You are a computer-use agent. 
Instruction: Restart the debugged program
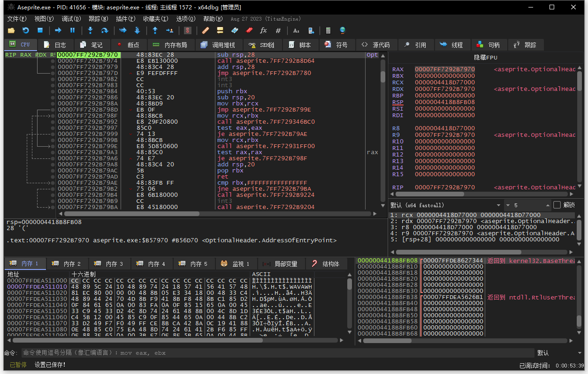pos(26,30)
